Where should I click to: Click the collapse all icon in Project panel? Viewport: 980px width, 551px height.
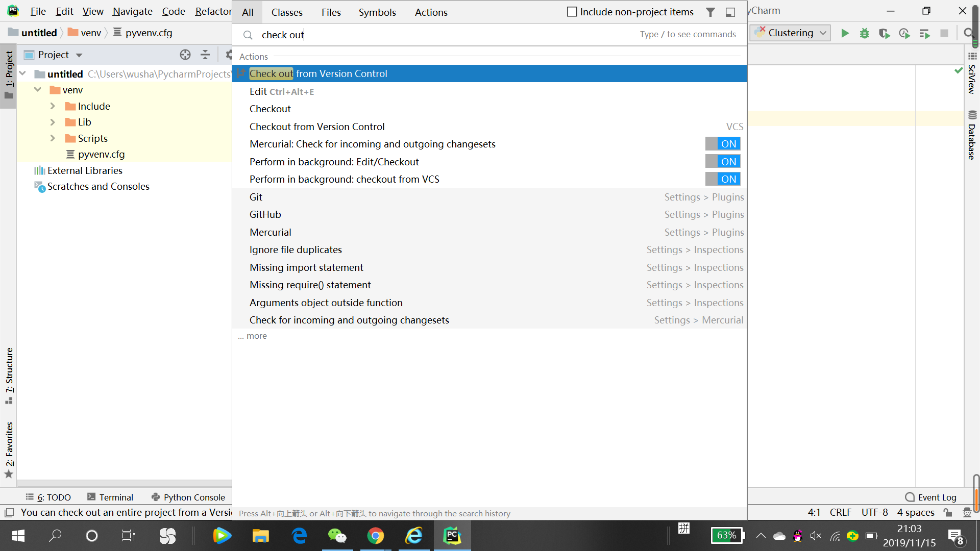[205, 55]
